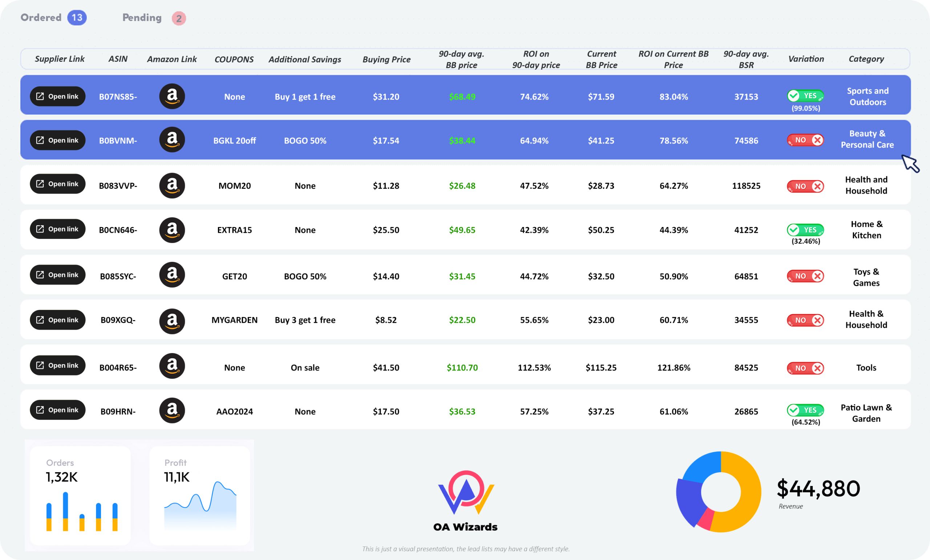Select the ASIN column header
Screen dimensions: 930x560
pos(118,59)
